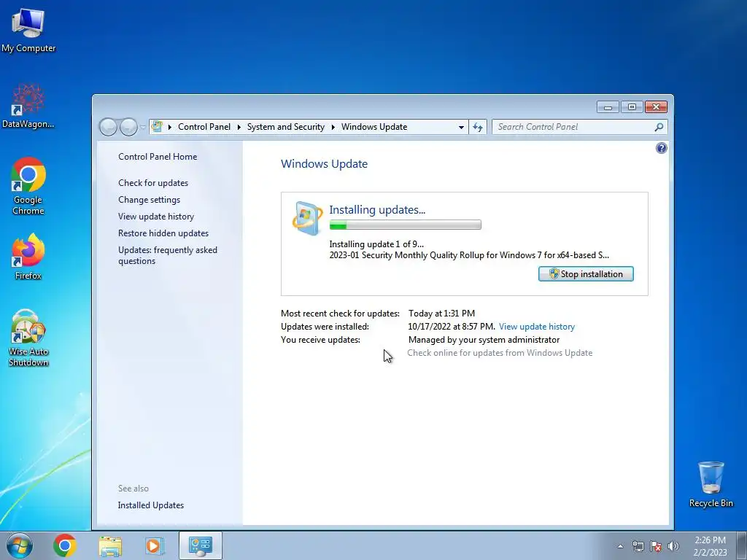Click the Windows Update breadcrumb
747x560 pixels.
pyautogui.click(x=374, y=127)
